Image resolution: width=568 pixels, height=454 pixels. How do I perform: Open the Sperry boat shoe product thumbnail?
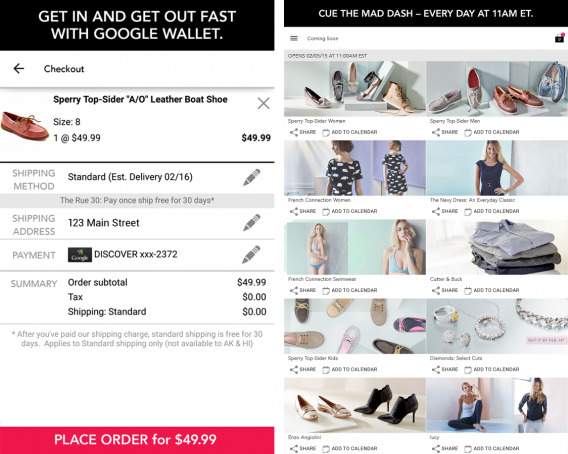coord(25,125)
